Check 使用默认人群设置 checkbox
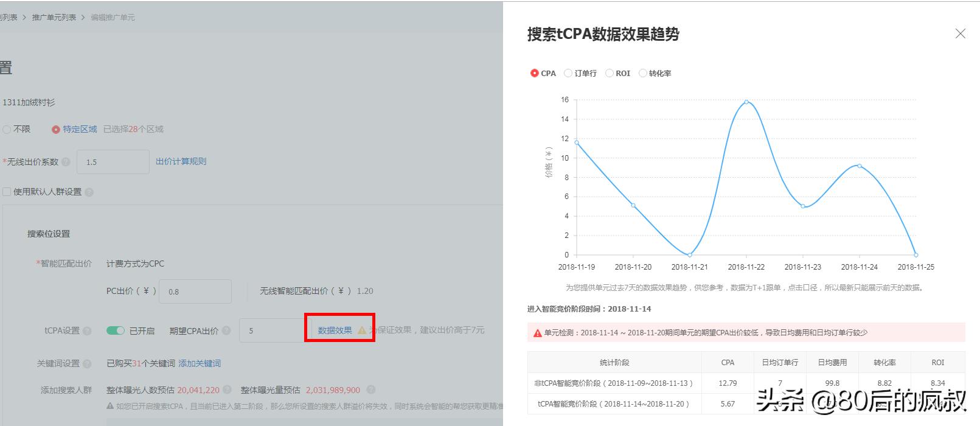The height and width of the screenshot is (426, 980). [x=7, y=192]
